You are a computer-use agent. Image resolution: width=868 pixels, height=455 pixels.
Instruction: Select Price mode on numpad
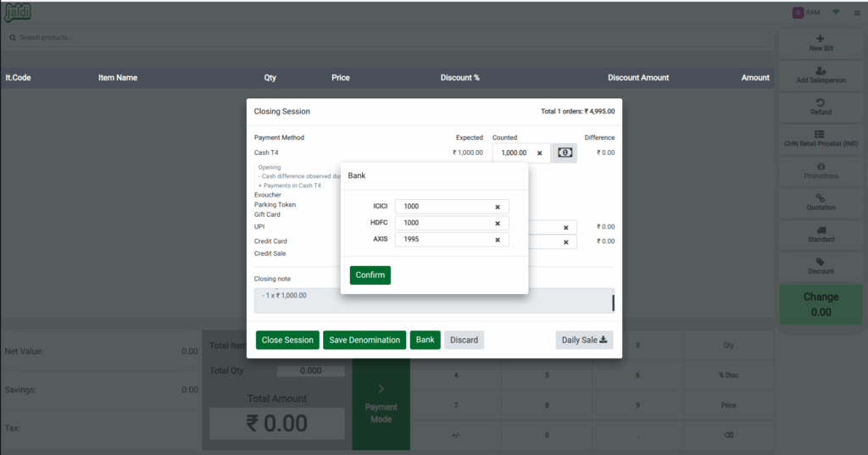pyautogui.click(x=728, y=405)
